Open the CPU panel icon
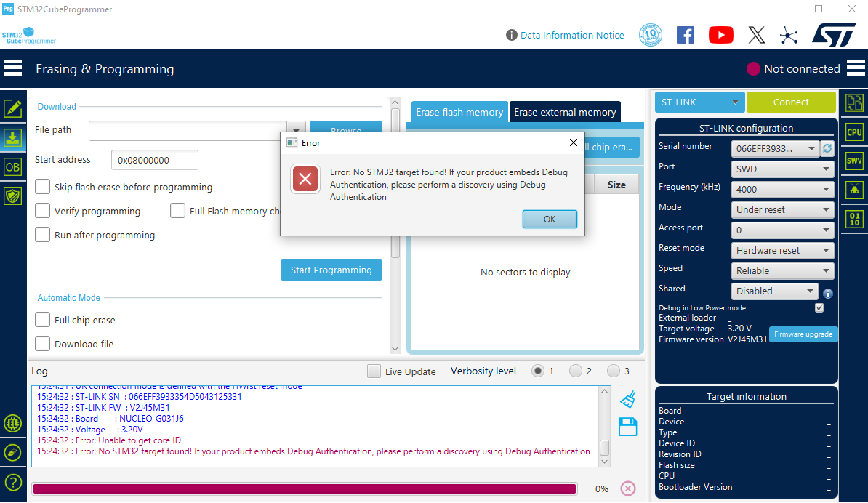The height and width of the screenshot is (503, 868). point(854,132)
